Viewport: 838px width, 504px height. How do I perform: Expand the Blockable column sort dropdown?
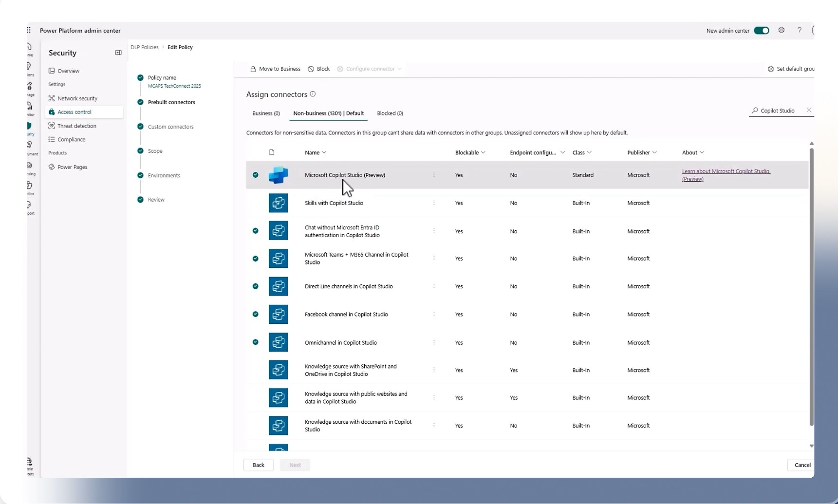pos(483,152)
